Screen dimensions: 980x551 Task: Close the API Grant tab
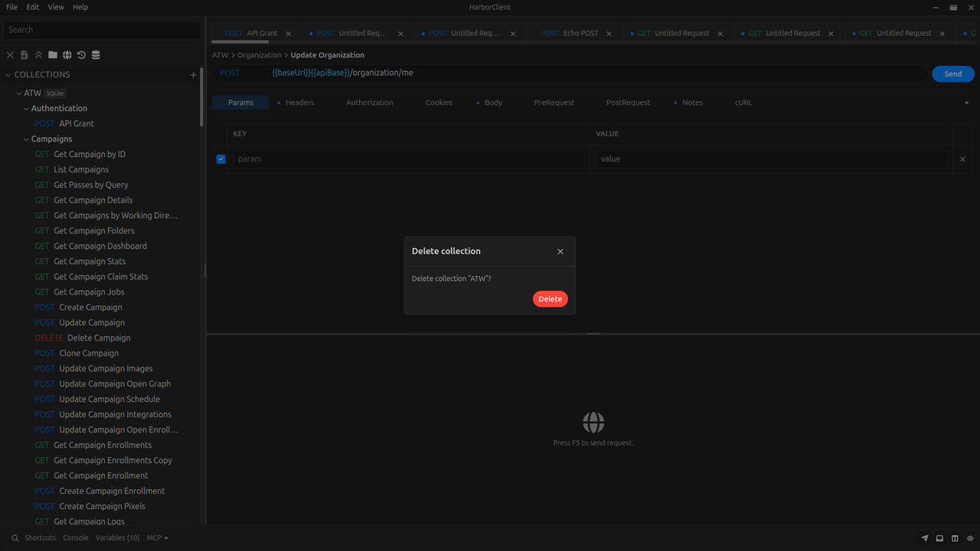pyautogui.click(x=289, y=34)
